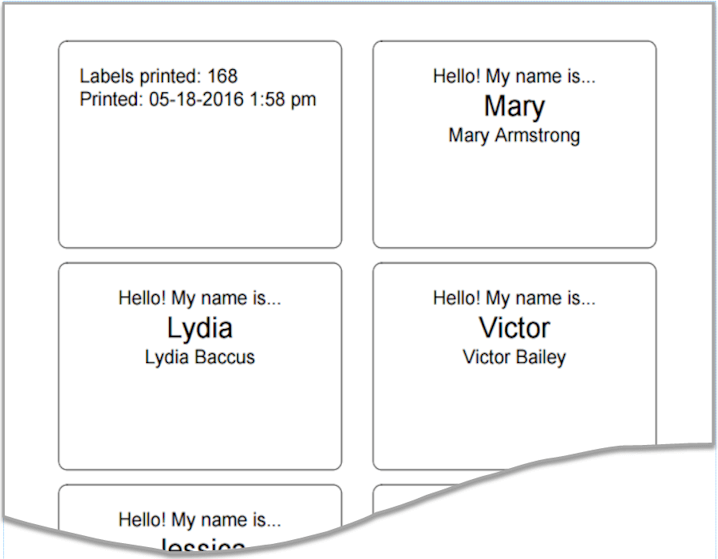The width and height of the screenshot is (718, 559).
Task: Select the 'Mary Armstrong' full name
Action: click(514, 135)
